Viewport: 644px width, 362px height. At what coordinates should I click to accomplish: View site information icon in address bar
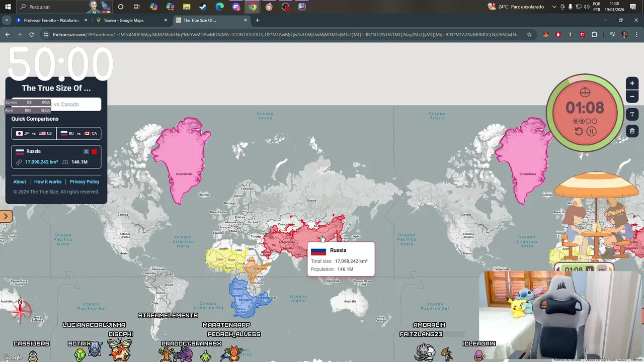46,35
